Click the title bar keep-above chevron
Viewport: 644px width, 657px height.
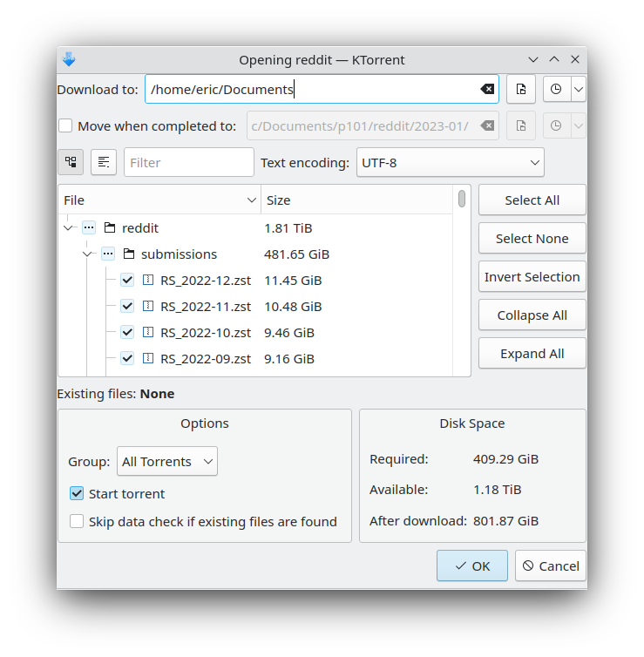tap(554, 59)
